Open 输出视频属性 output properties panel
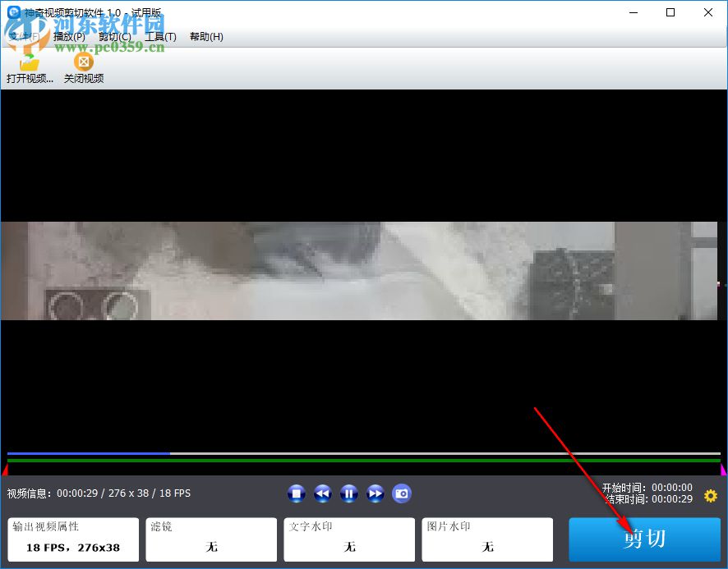 click(73, 539)
